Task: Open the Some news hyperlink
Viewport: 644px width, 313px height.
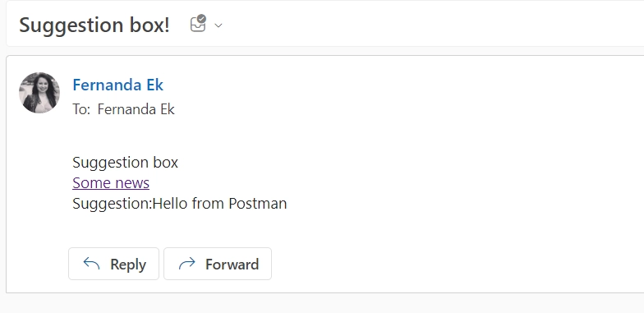Action: 111,182
